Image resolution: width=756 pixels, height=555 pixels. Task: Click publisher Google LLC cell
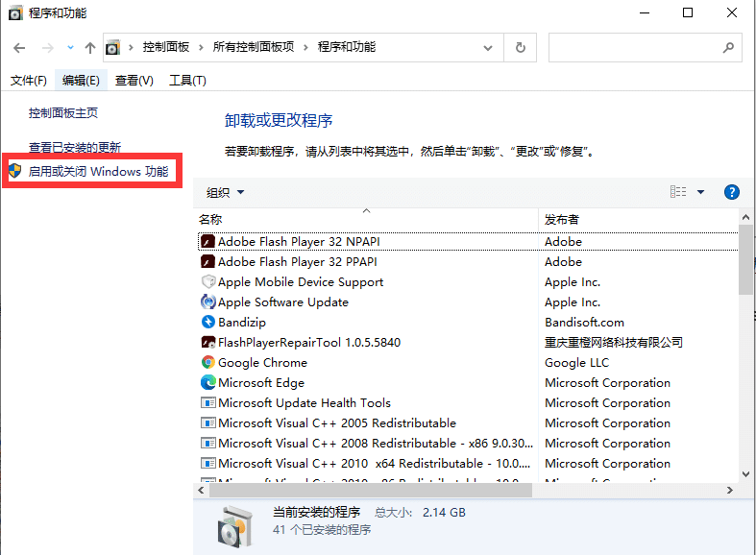[x=576, y=363]
